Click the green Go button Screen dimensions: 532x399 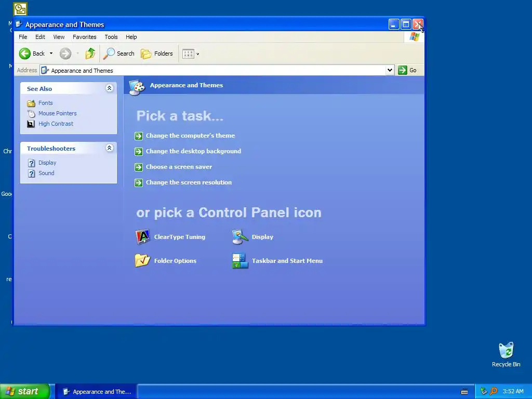407,70
